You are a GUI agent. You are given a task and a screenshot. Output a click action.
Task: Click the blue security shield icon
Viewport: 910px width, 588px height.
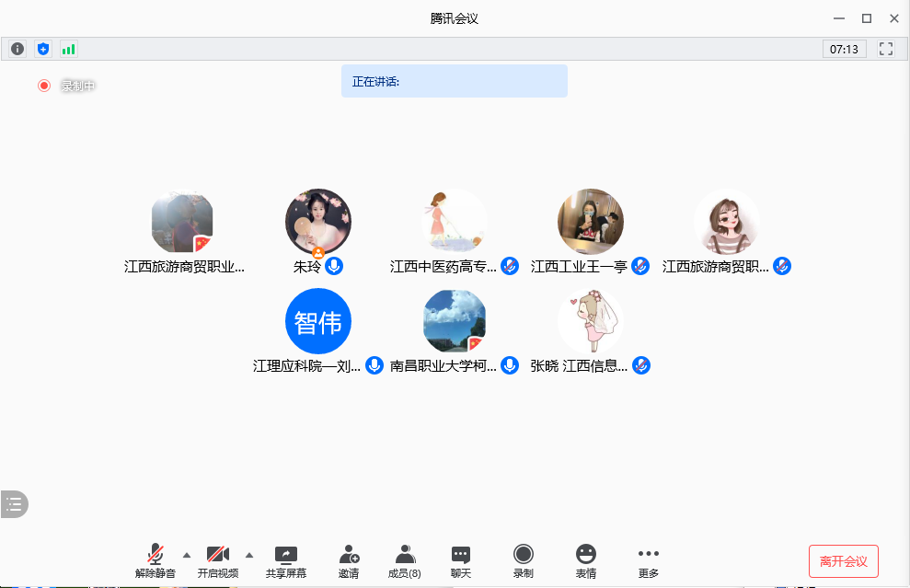[x=43, y=49]
